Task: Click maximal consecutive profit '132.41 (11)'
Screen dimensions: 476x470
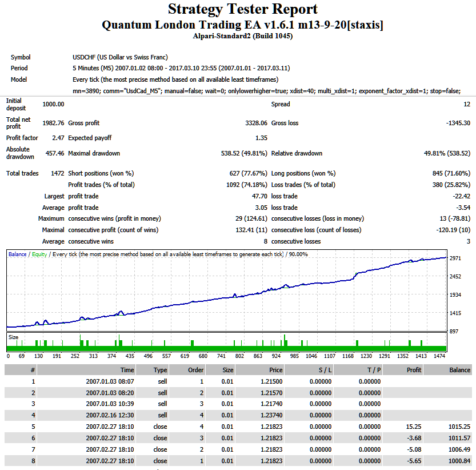Action: [x=251, y=230]
